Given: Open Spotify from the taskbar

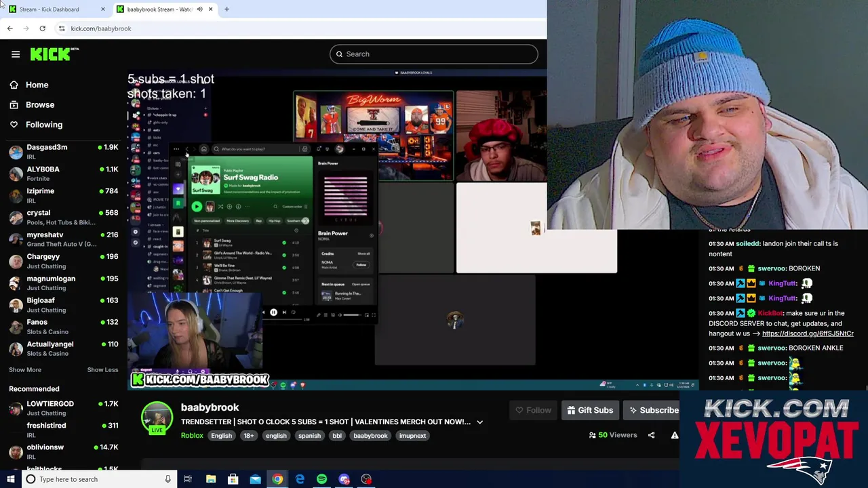Looking at the screenshot, I should (321, 479).
